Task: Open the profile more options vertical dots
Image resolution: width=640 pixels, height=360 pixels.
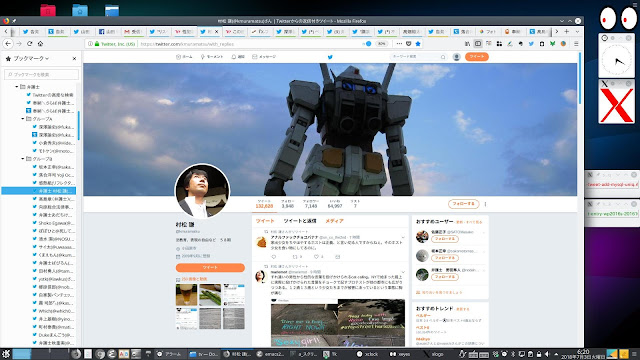Action: (485, 204)
